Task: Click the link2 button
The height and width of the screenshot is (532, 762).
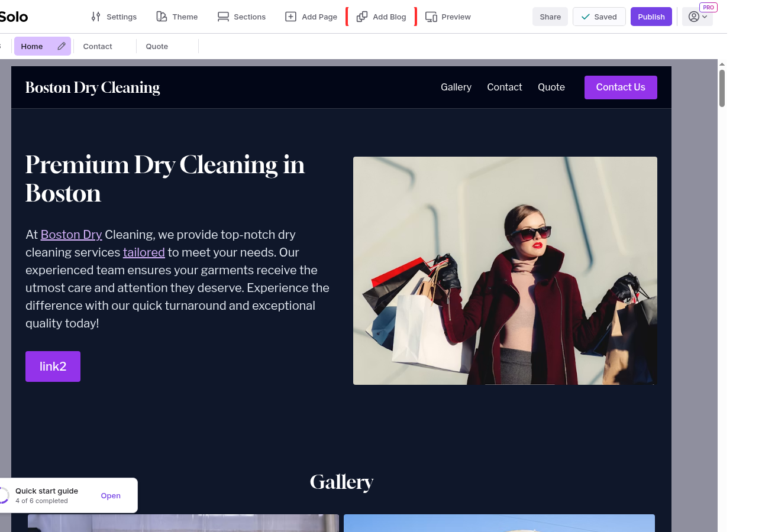Action: [53, 366]
